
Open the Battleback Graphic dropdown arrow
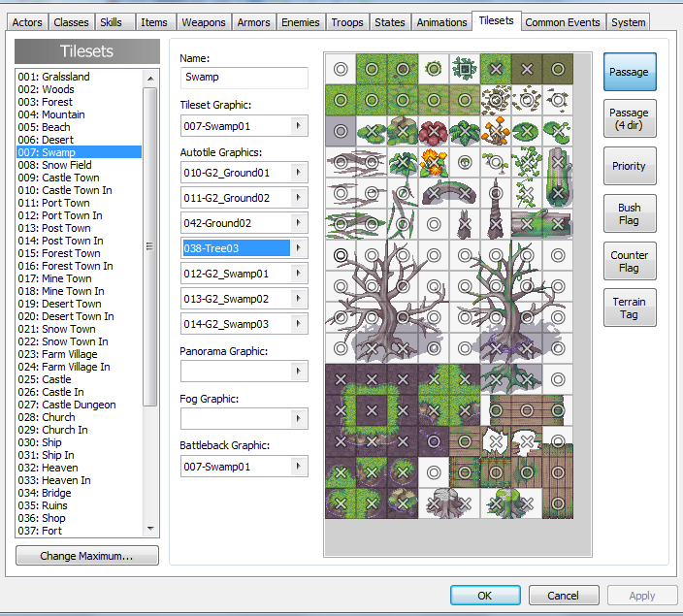[299, 467]
